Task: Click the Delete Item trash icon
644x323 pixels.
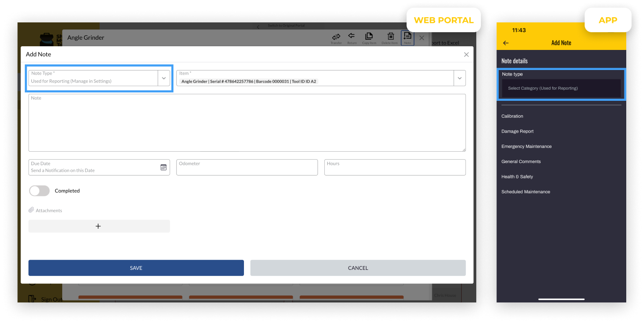Action: (x=389, y=37)
